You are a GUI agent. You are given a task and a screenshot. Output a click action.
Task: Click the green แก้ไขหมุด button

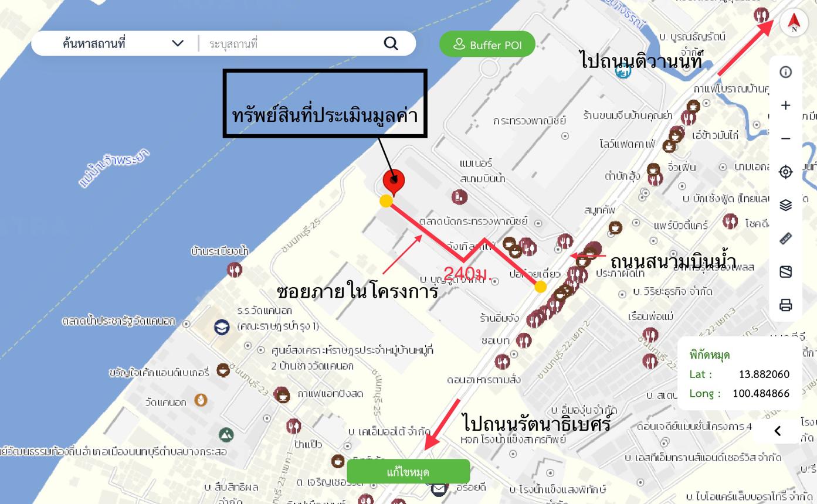[408, 472]
